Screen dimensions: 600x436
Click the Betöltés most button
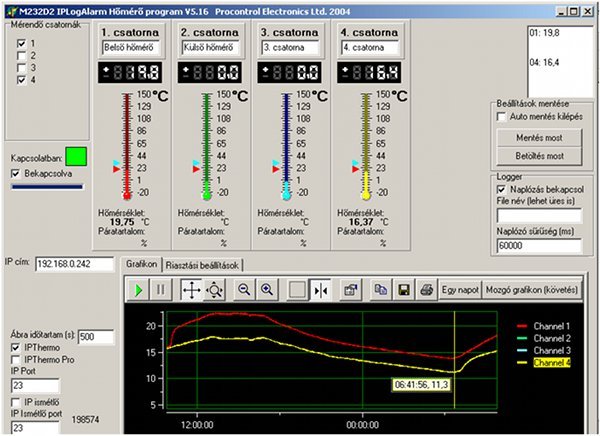(539, 156)
